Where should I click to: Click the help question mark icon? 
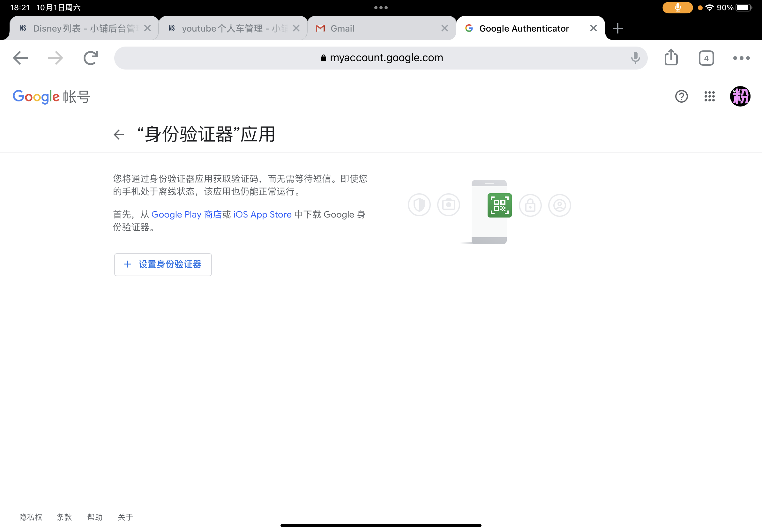pyautogui.click(x=682, y=97)
